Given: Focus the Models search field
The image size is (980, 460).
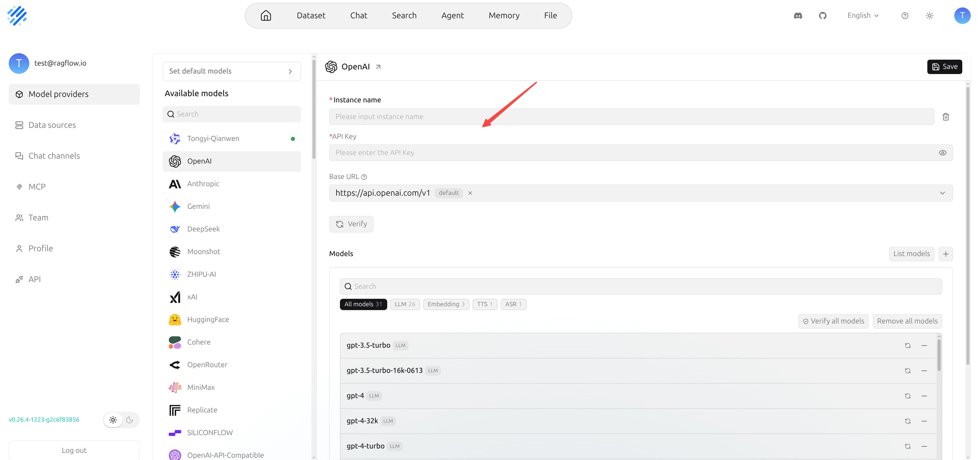Looking at the screenshot, I should click(x=641, y=286).
